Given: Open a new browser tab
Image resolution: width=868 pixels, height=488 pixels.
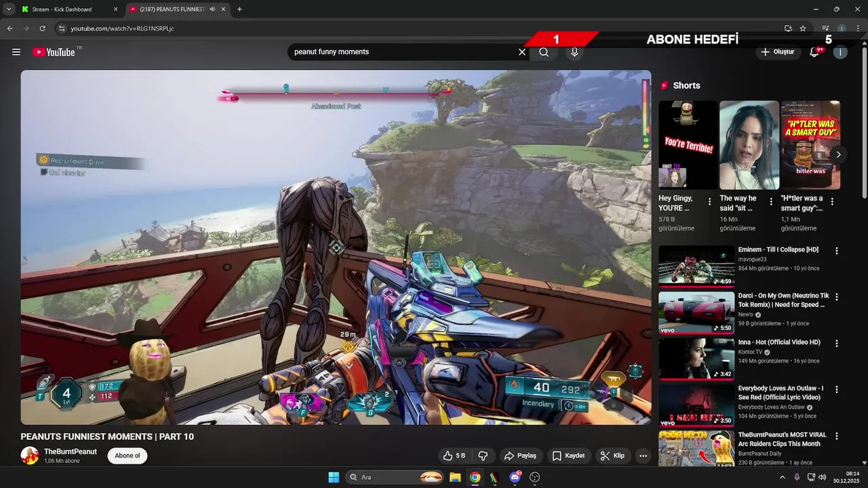Looking at the screenshot, I should click(239, 9).
